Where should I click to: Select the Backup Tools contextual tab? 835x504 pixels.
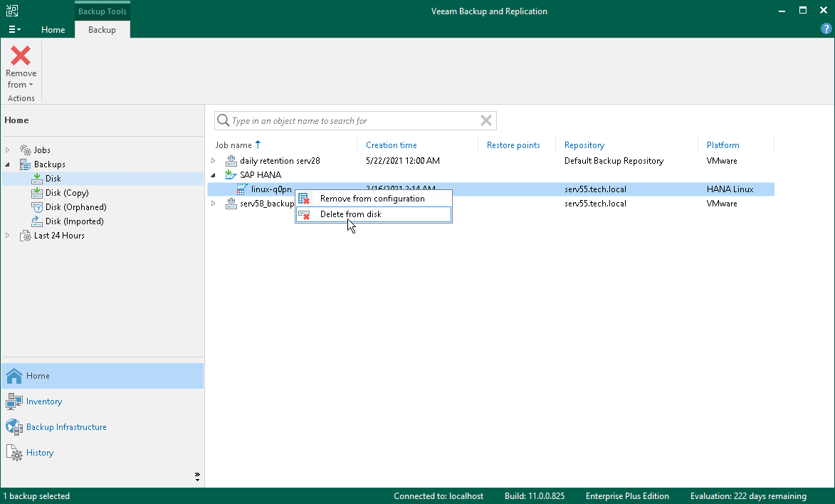(103, 11)
